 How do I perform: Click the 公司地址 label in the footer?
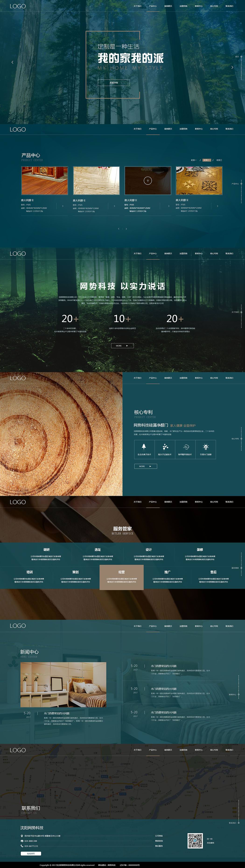coord(159,836)
